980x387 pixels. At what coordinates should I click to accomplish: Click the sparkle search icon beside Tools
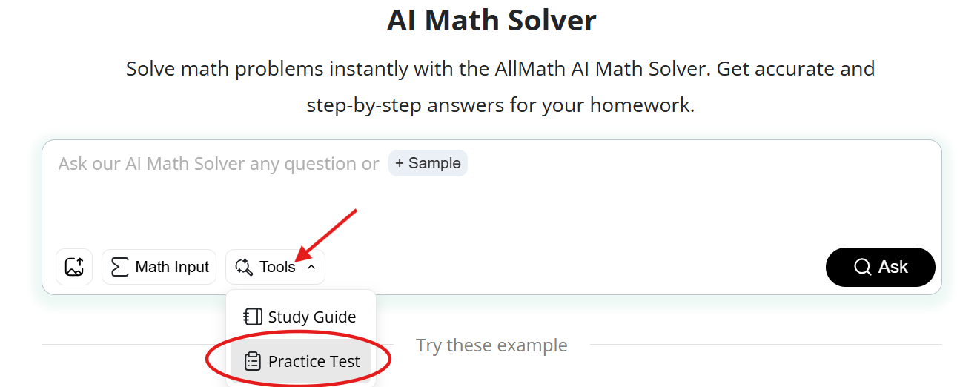tap(244, 267)
